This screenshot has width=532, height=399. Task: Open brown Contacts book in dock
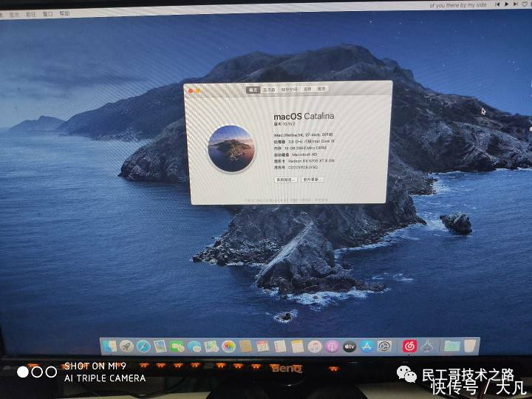point(245,347)
